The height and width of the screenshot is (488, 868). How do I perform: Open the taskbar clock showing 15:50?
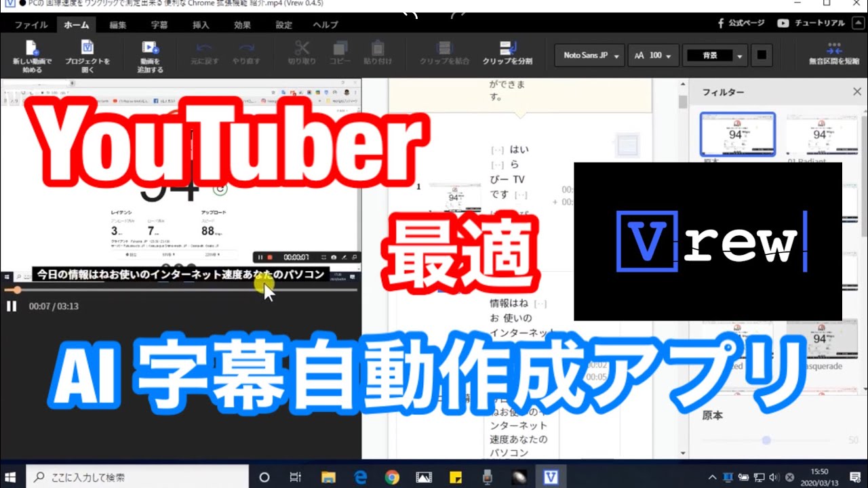(819, 476)
